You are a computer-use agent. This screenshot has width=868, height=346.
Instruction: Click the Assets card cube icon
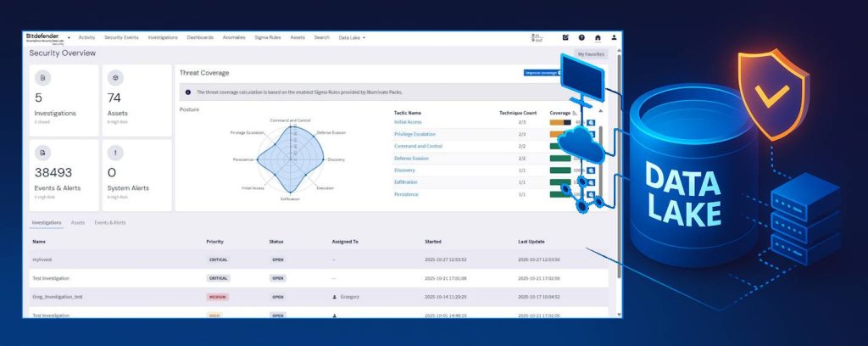[113, 77]
